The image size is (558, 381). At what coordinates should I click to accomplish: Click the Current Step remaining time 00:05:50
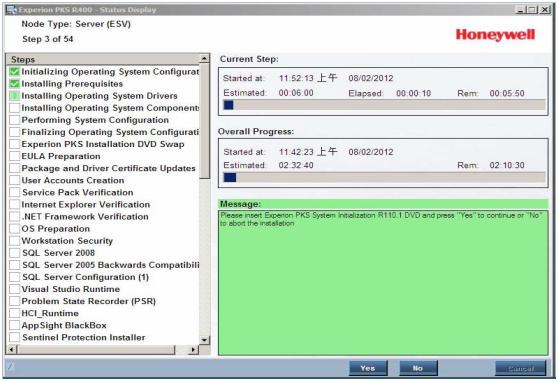[507, 94]
